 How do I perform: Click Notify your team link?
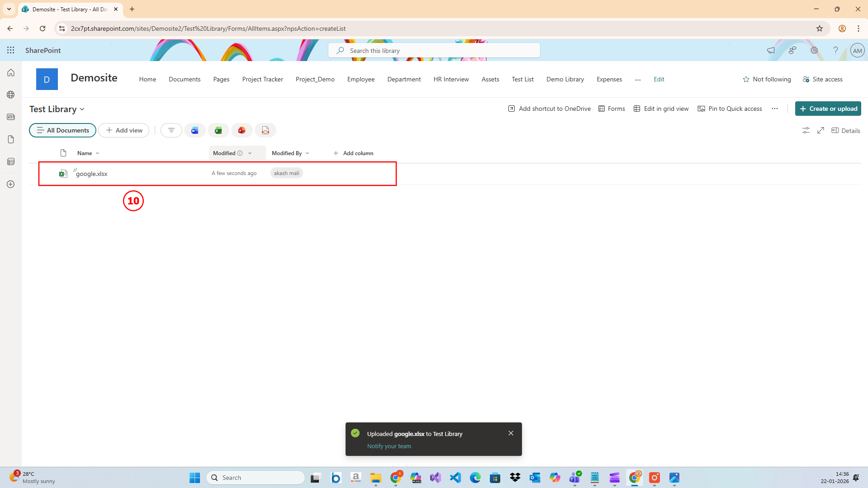coord(389,446)
